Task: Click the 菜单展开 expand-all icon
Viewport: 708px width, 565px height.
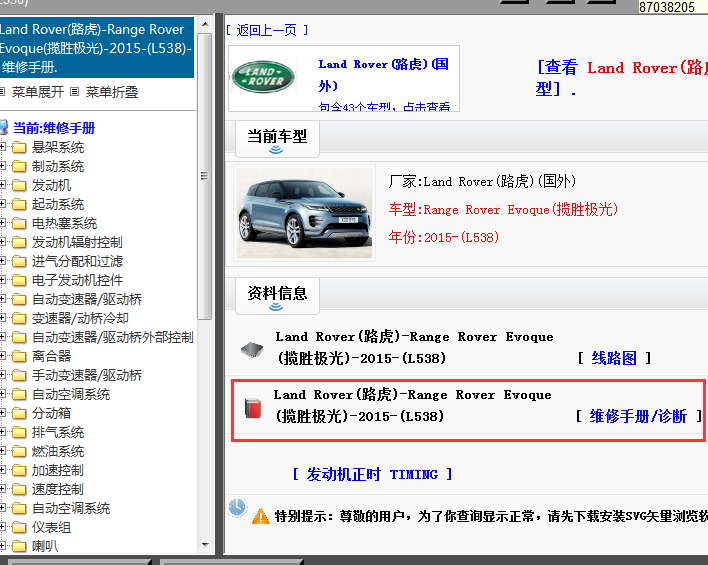Action: [2, 92]
